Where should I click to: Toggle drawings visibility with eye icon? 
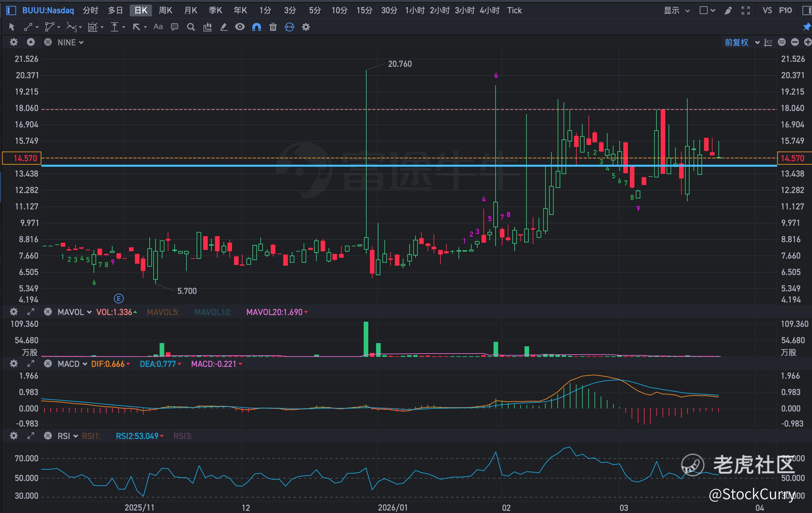(x=240, y=27)
